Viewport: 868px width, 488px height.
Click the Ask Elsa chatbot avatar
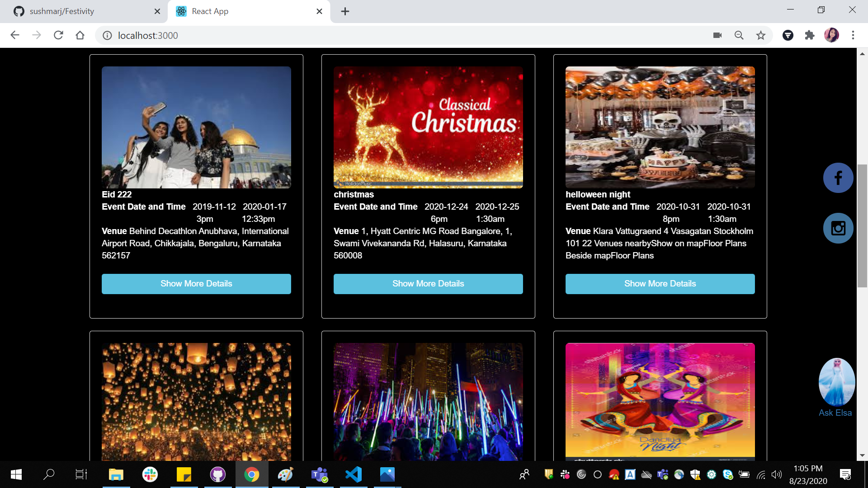pyautogui.click(x=836, y=381)
